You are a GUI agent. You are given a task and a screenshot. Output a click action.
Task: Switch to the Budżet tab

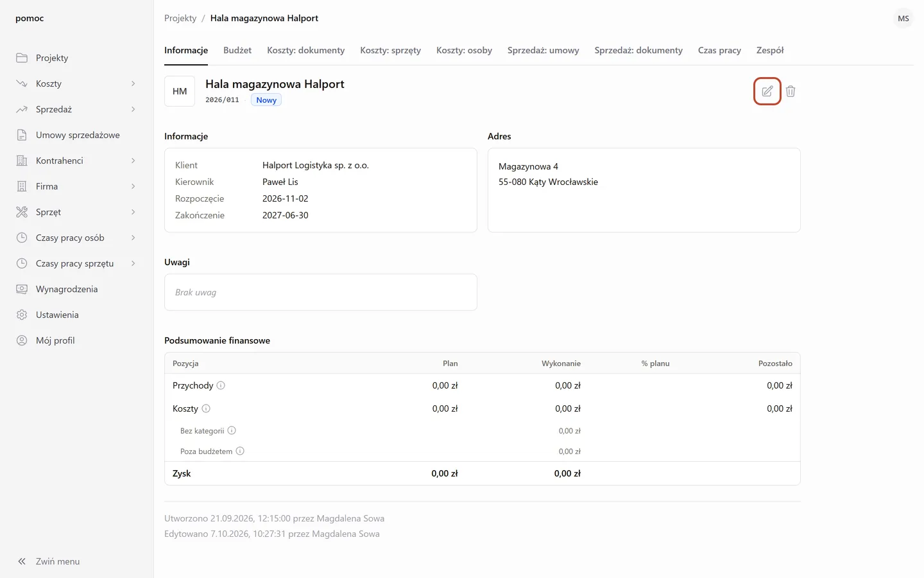pos(237,50)
